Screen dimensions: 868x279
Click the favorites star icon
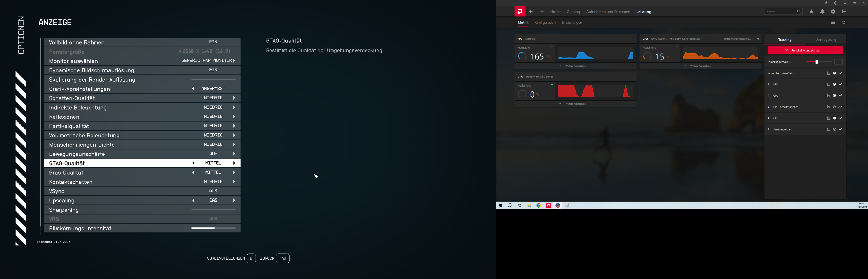click(x=811, y=12)
